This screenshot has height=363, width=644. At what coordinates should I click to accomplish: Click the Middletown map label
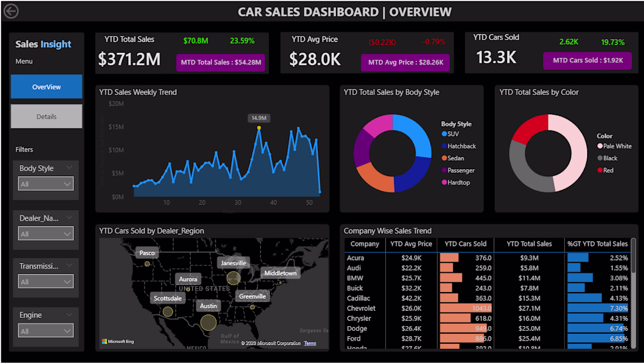coord(280,273)
